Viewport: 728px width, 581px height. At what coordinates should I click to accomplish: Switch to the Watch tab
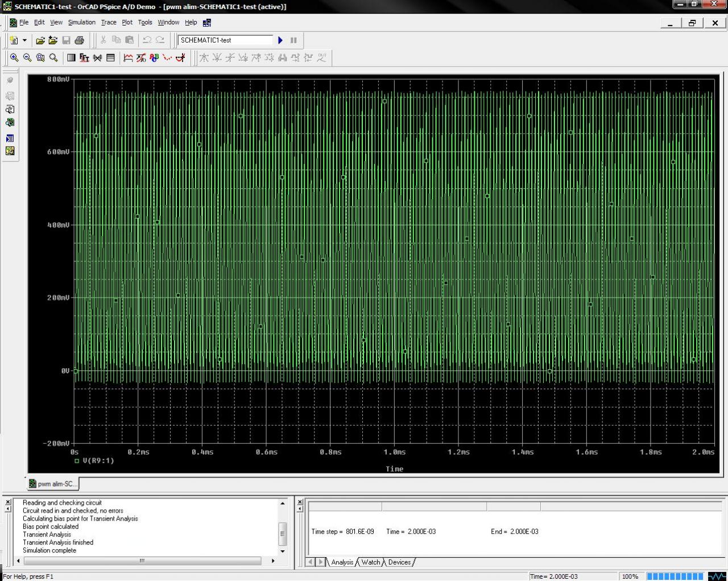point(370,562)
